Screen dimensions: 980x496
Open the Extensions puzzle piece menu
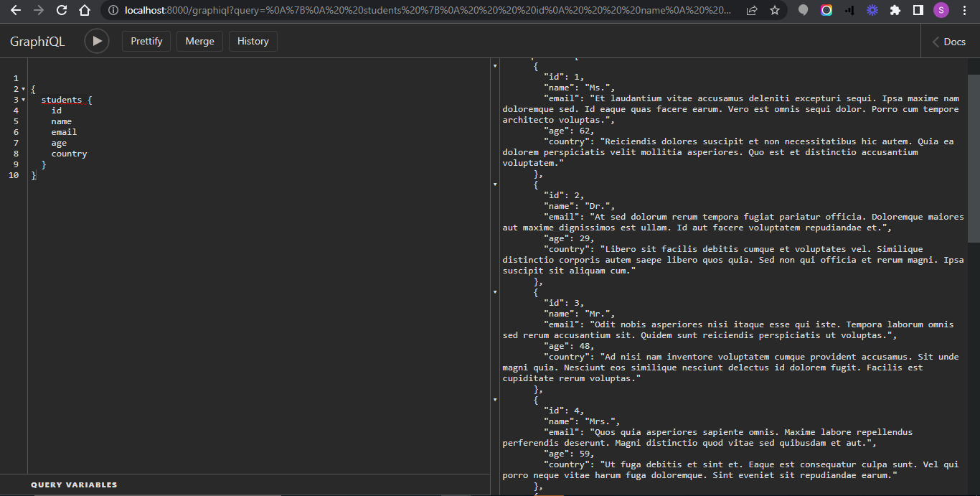pos(895,11)
